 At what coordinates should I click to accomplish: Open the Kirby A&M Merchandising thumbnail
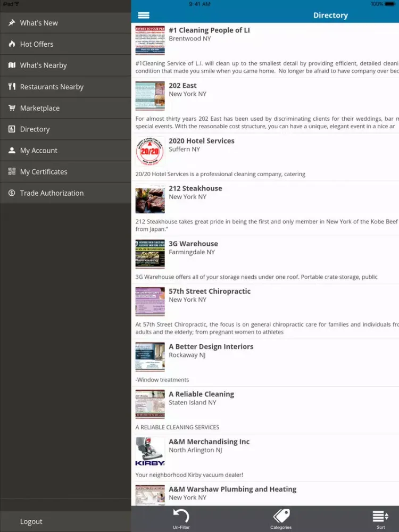click(150, 452)
